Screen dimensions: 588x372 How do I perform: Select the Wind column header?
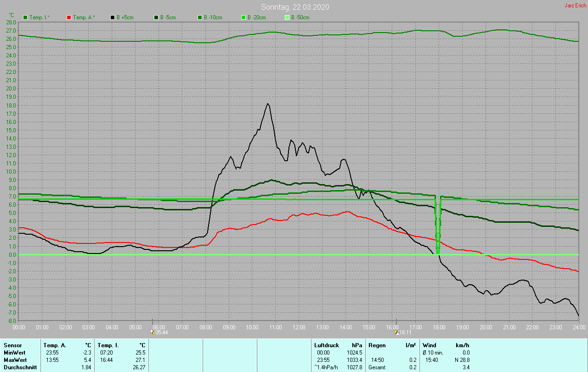tap(430, 345)
